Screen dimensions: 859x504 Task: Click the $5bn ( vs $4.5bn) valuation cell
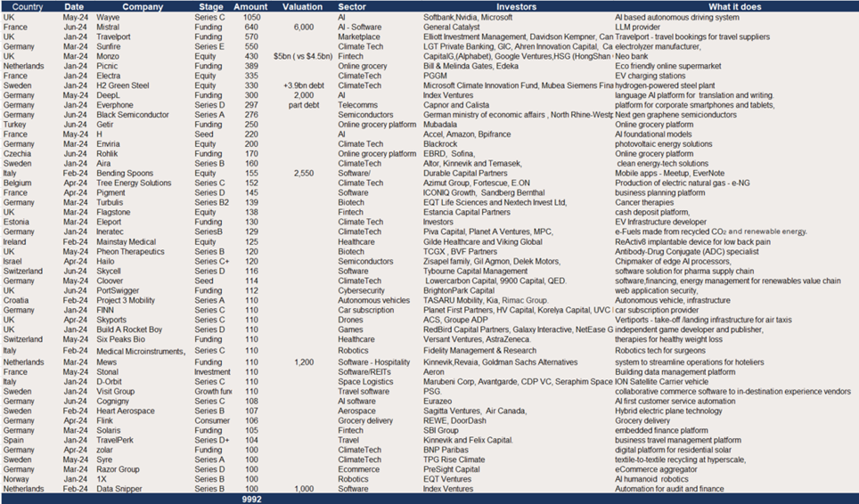pos(303,56)
